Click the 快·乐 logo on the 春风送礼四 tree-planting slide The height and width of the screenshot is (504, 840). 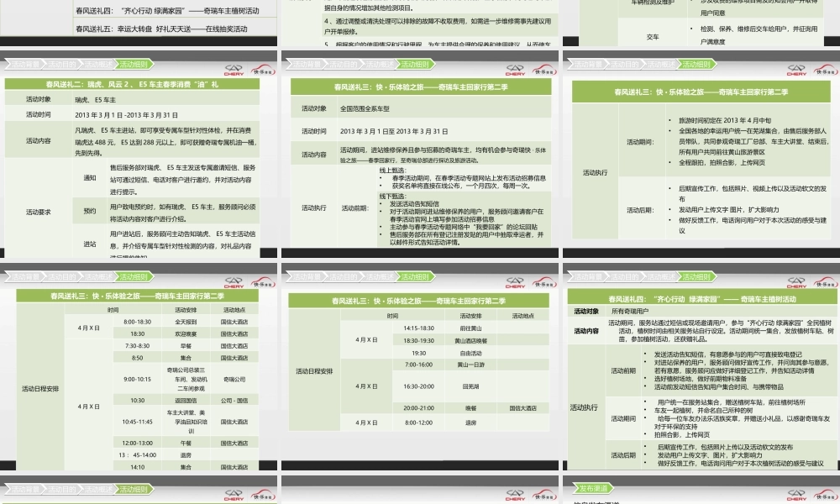826,283
